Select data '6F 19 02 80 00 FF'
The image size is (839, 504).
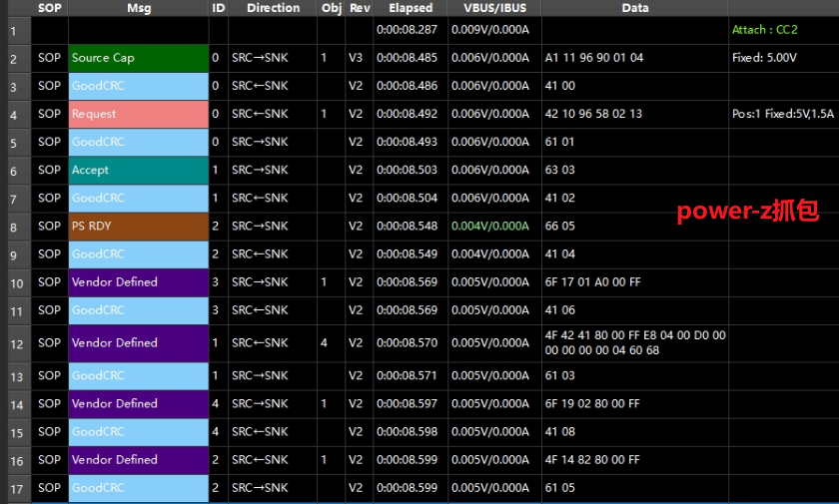click(591, 403)
